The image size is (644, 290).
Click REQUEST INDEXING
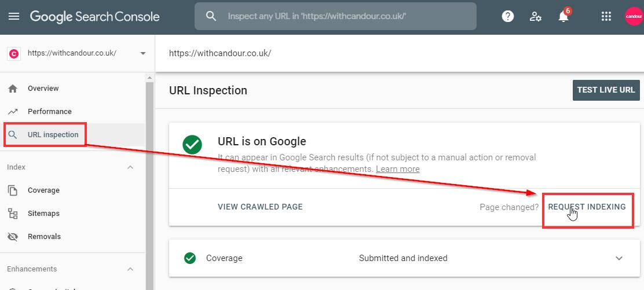587,207
